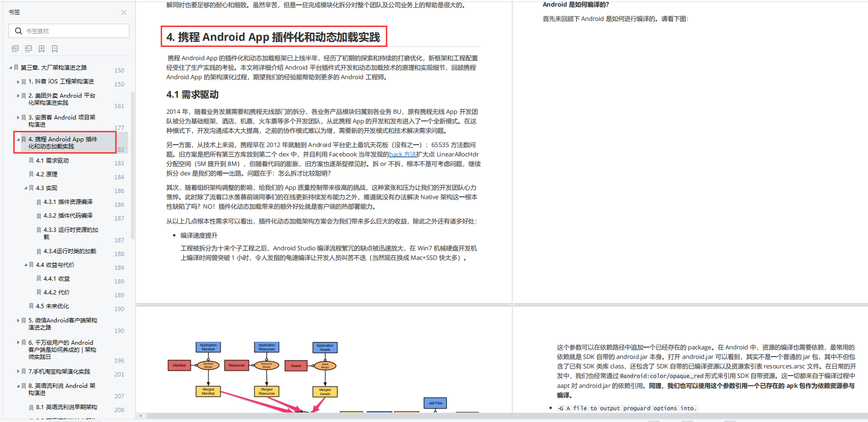The width and height of the screenshot is (868, 422).
Task: Open bookmark 6. 千万级用户的 Android 客户端
Action: pos(62,349)
